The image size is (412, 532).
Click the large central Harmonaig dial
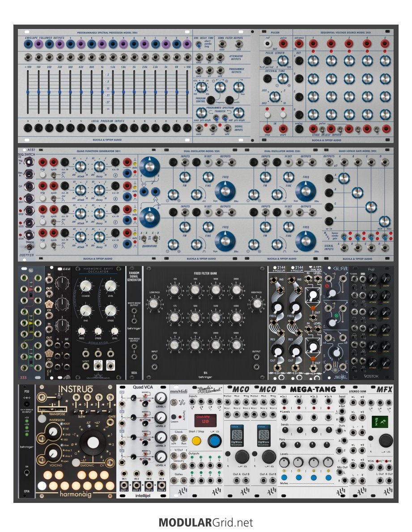tap(93, 443)
